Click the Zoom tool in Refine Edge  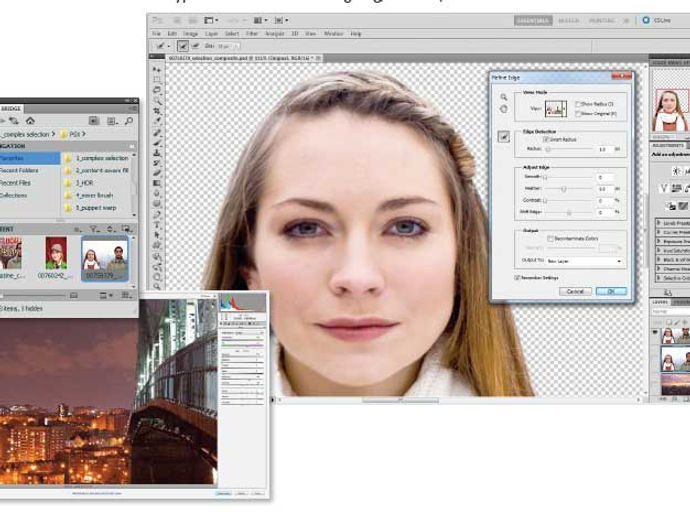coord(503,97)
